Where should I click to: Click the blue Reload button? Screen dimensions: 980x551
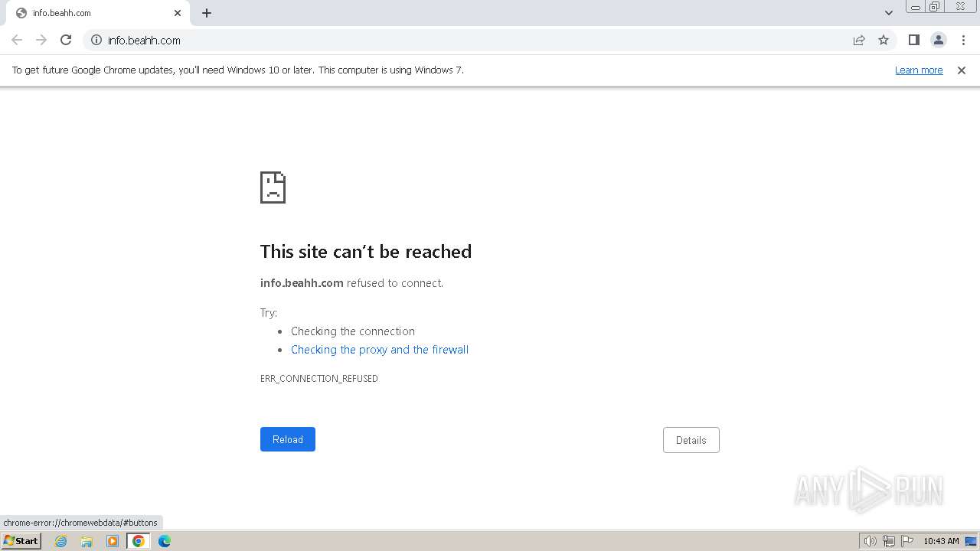tap(288, 439)
